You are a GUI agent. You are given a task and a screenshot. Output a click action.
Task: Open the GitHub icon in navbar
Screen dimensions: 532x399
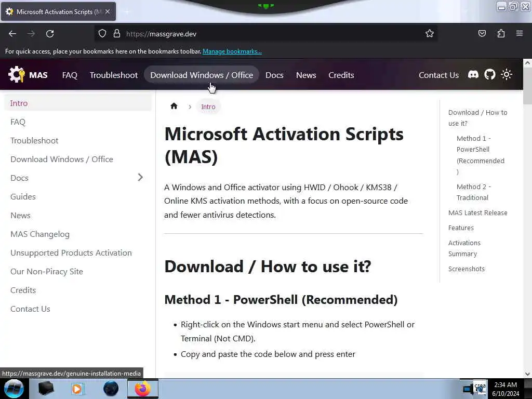click(x=489, y=74)
